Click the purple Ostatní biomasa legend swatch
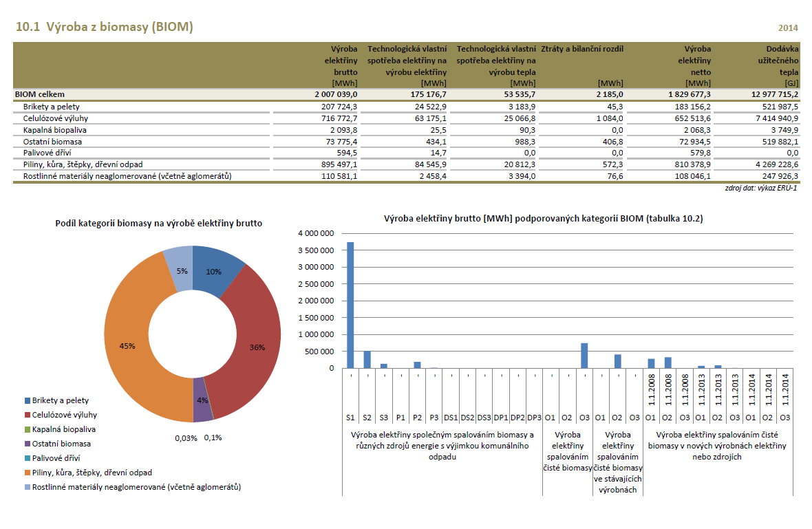 tap(27, 444)
